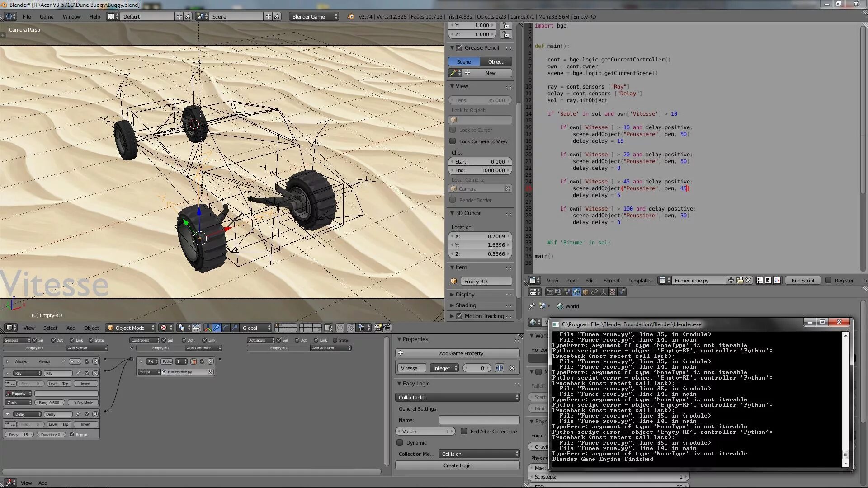This screenshot has width=868, height=488.
Task: Open the Render properties tab icon
Action: (x=549, y=292)
